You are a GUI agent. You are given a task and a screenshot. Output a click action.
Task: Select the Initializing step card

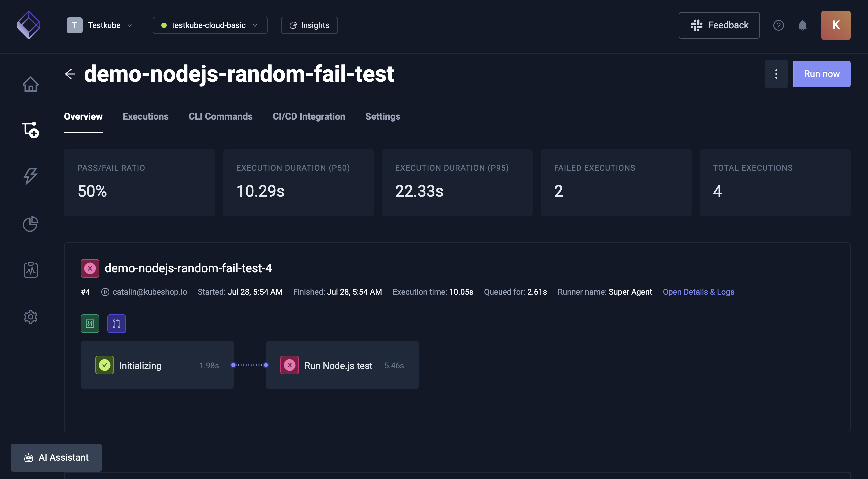click(157, 365)
